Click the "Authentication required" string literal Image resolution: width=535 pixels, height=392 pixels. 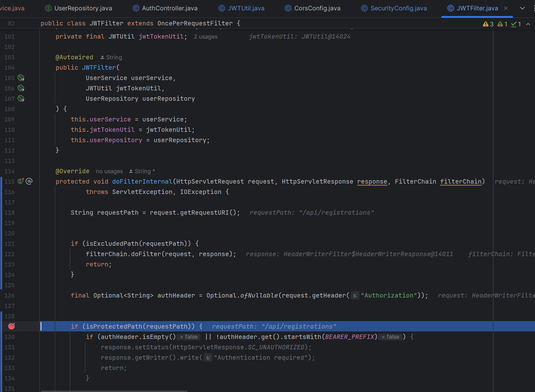(x=261, y=357)
